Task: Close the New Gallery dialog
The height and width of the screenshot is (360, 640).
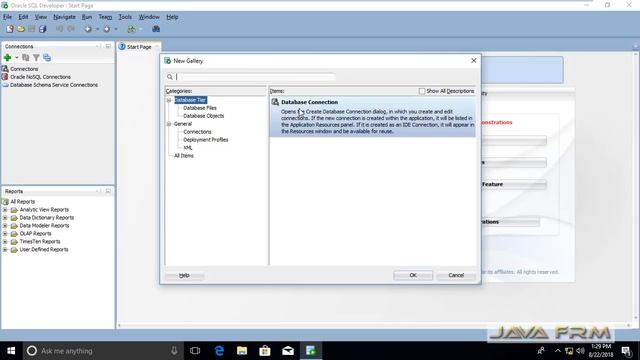Action: (x=473, y=60)
